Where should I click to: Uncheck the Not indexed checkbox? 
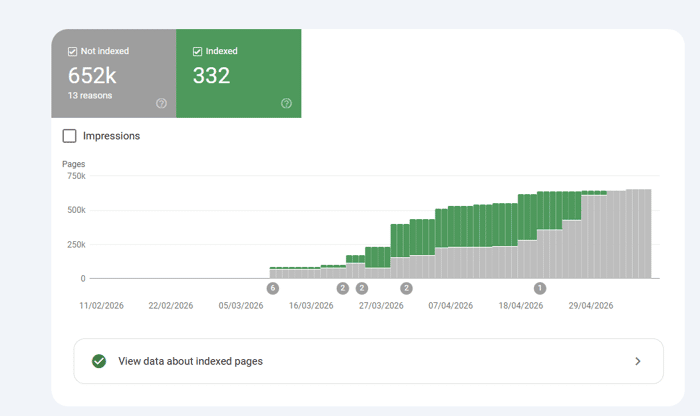coord(72,51)
